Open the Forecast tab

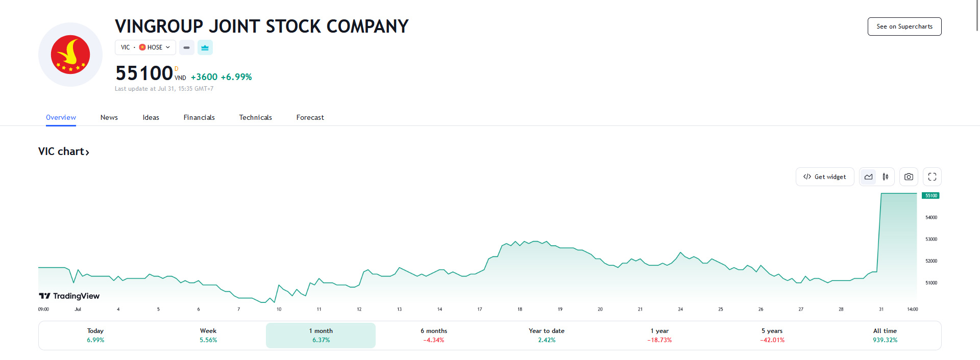click(x=310, y=117)
